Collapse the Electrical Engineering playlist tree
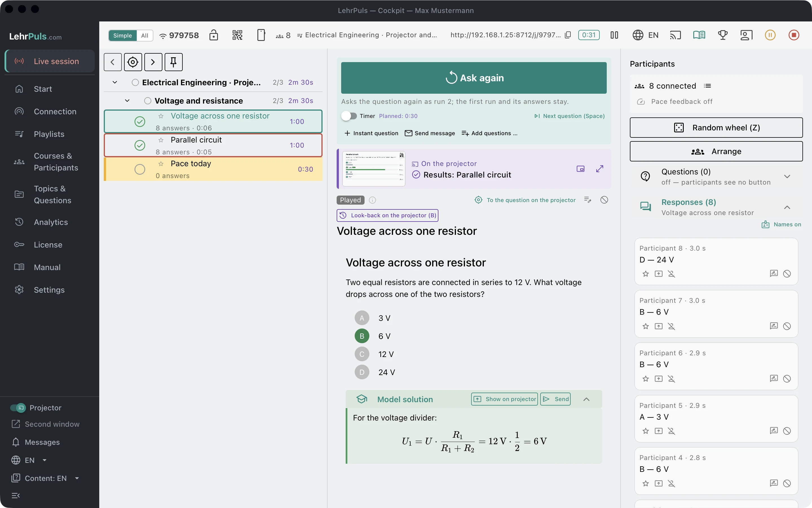The width and height of the screenshot is (812, 508). (115, 83)
